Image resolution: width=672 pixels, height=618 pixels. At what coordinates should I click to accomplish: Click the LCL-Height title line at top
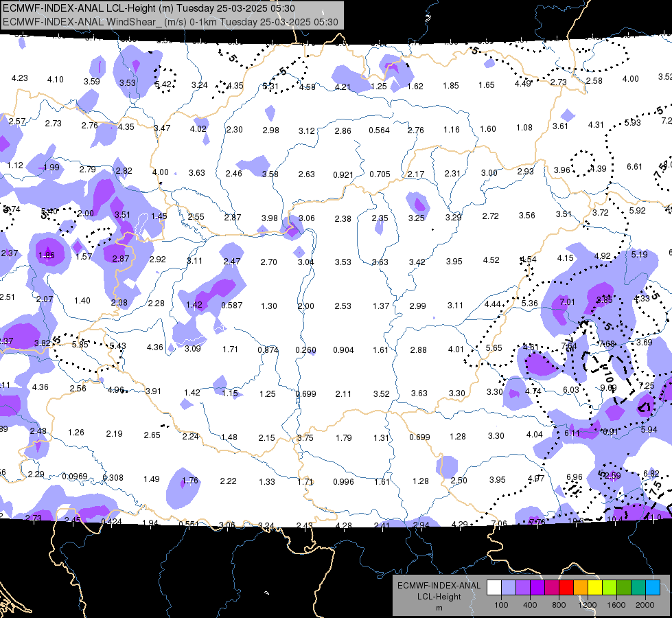(149, 8)
